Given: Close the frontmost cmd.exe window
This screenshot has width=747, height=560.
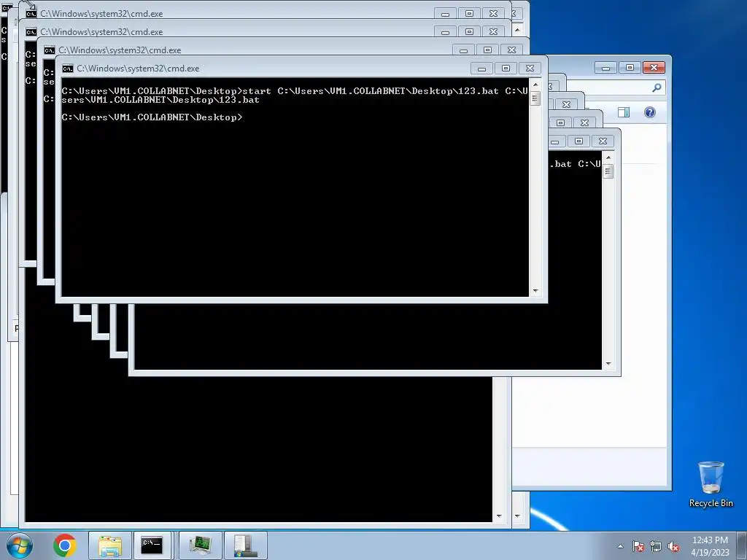Looking at the screenshot, I should 530,69.
